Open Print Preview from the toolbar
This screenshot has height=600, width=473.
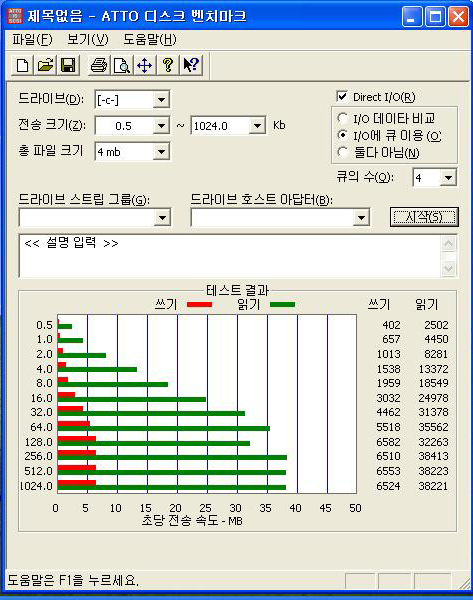point(122,65)
